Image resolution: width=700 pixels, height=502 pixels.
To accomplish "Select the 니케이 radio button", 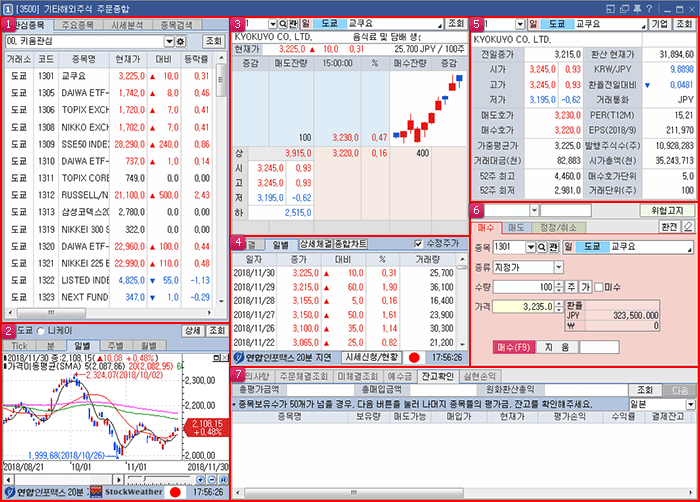I will pyautogui.click(x=41, y=331).
